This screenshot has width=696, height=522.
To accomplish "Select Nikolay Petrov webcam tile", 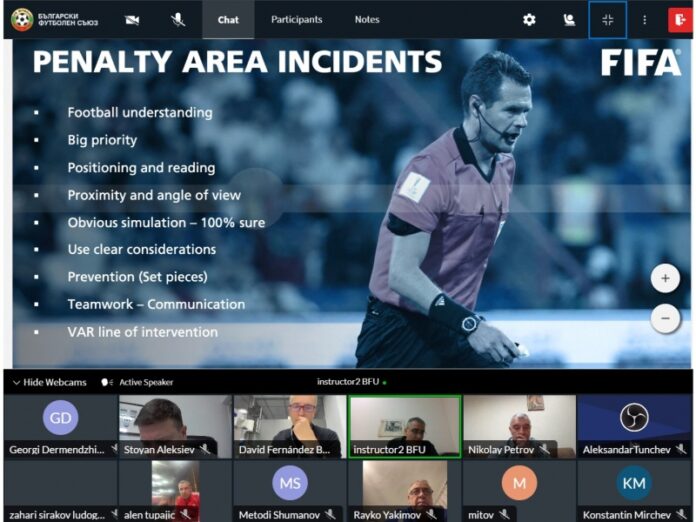I will point(519,427).
